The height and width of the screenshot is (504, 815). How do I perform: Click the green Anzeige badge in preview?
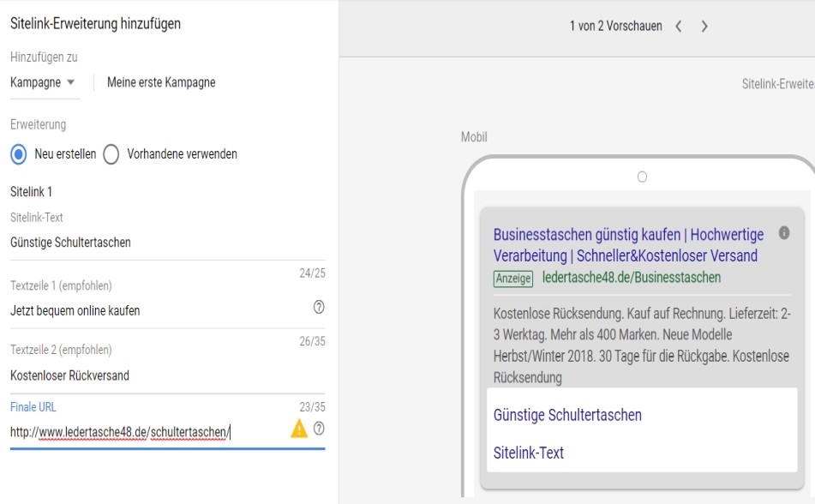[513, 278]
